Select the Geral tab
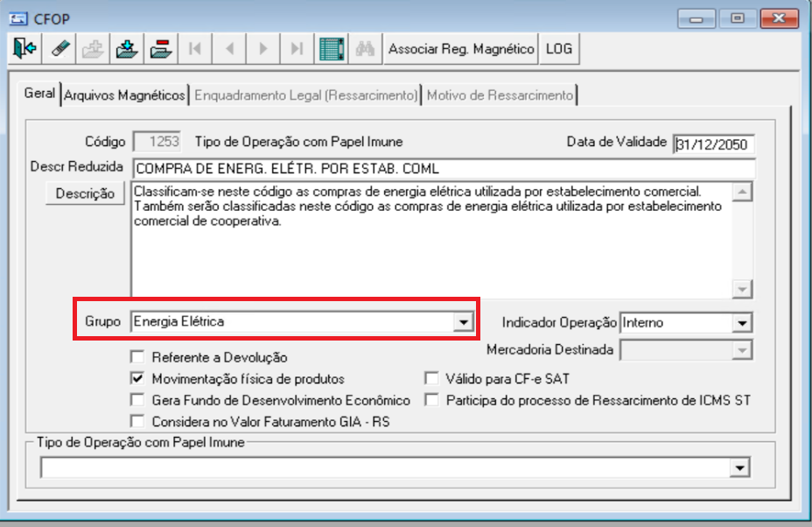The width and height of the screenshot is (812, 527). pyautogui.click(x=39, y=94)
